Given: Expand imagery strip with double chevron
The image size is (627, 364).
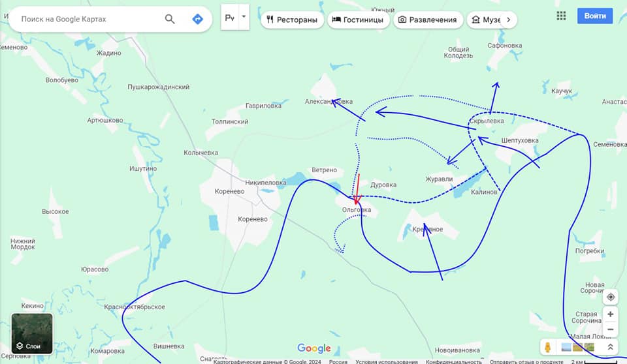Looking at the screenshot, I should [610, 347].
